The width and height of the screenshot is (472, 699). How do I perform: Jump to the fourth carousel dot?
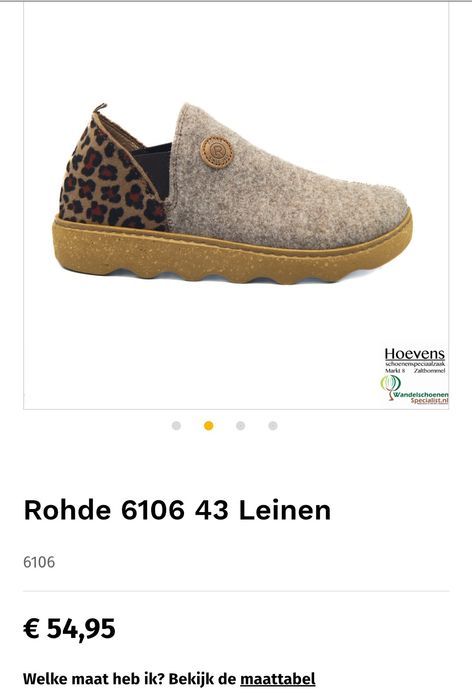pyautogui.click(x=273, y=426)
